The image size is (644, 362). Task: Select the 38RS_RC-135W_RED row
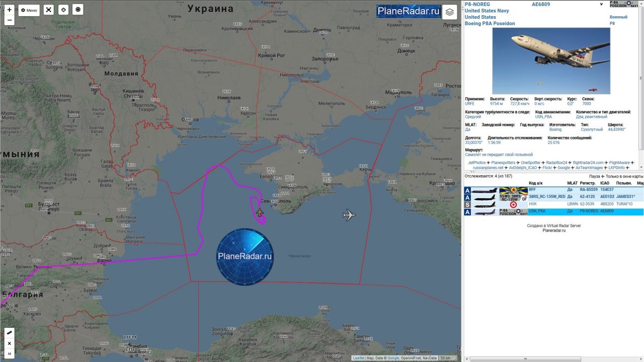click(553, 197)
